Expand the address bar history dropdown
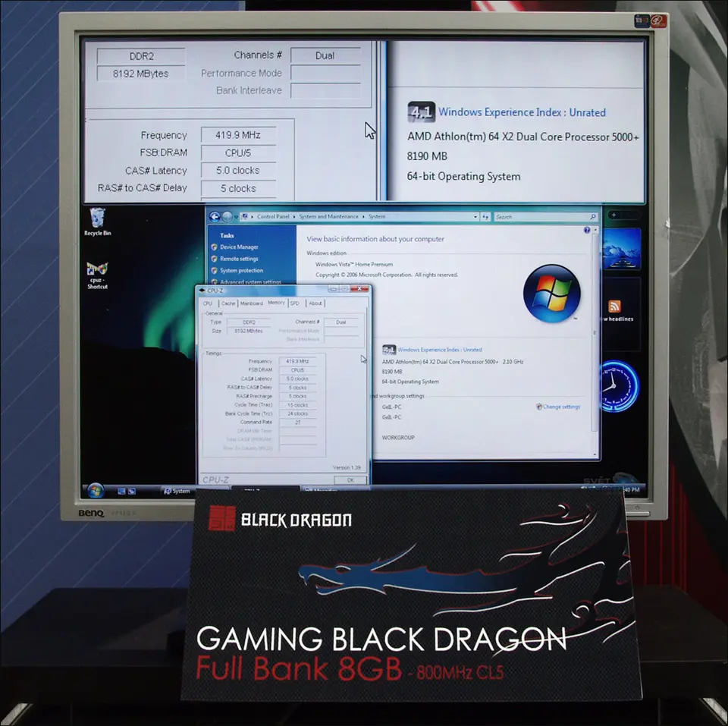 pos(475,217)
